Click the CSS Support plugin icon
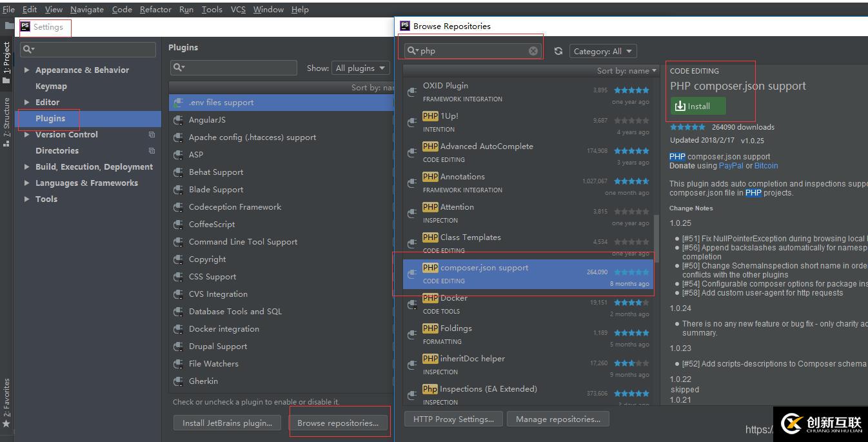Image resolution: width=868 pixels, height=442 pixels. [x=179, y=277]
